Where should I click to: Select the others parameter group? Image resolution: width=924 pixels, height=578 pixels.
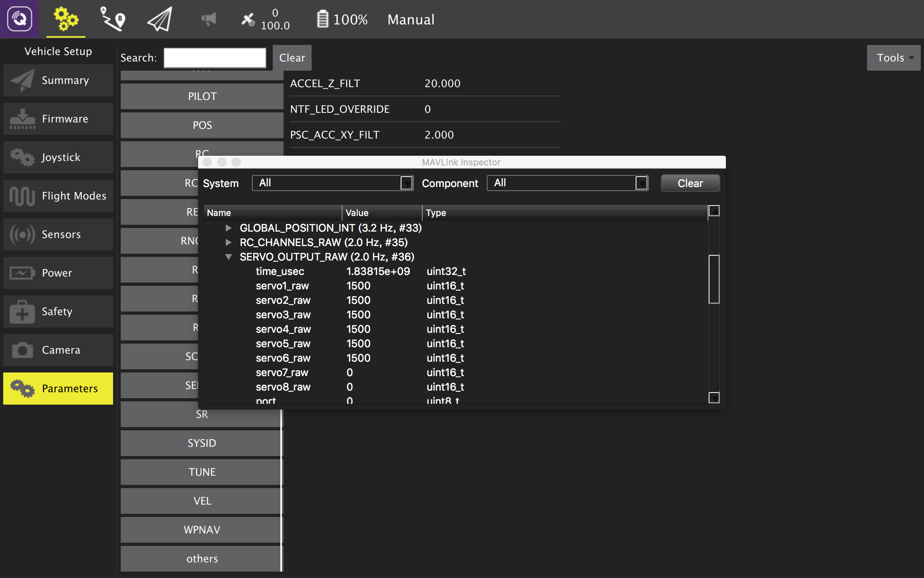pos(202,559)
